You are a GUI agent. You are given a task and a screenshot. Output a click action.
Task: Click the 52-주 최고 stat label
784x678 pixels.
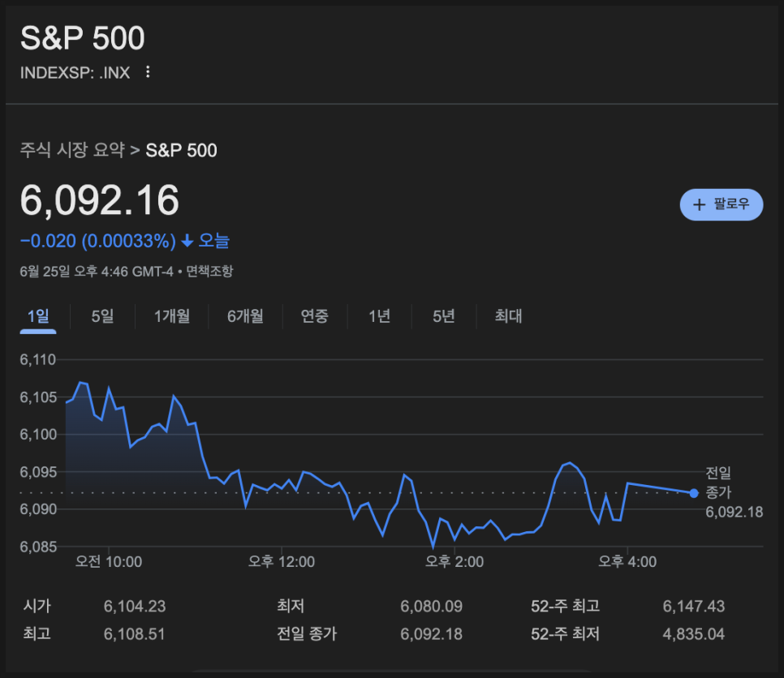click(565, 606)
